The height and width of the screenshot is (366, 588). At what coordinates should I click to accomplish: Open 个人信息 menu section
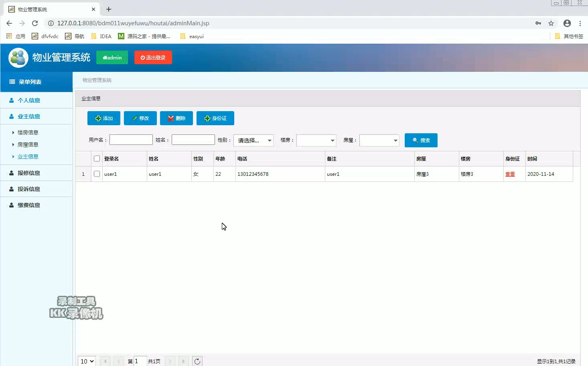36,100
